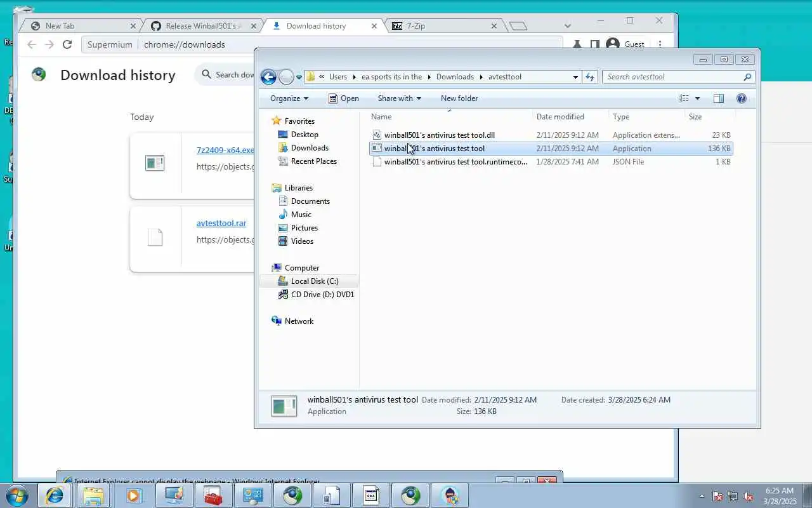812x508 pixels.
Task: Go back in the Explorer window
Action: (268, 77)
